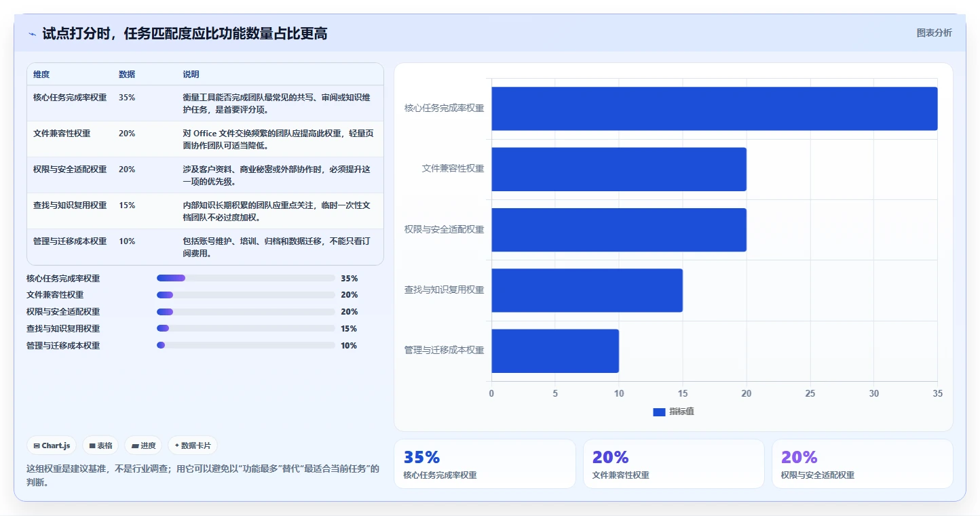This screenshot has height=516, width=980.
Task: Click the 核心任务完成率权重 chart bar
Action: coord(714,108)
